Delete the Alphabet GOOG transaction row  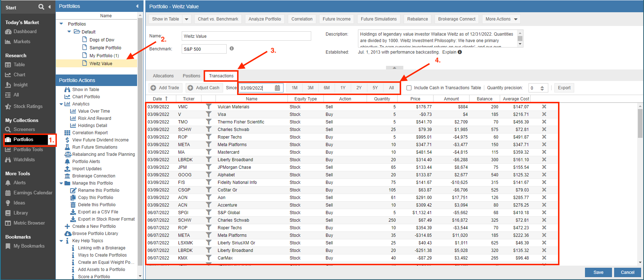(x=544, y=175)
